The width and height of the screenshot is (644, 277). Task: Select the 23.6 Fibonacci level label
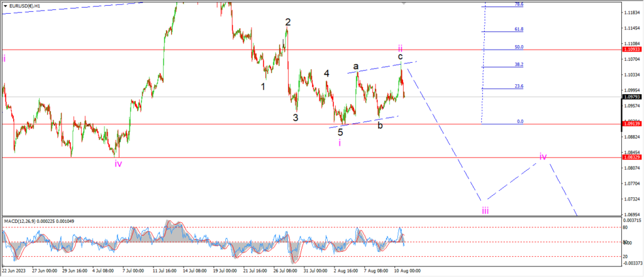pos(519,86)
